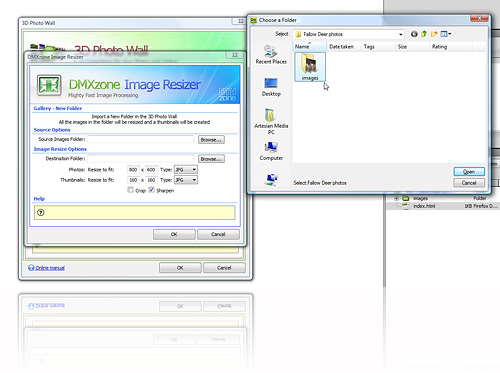Select images folder row in Files panel
Viewport: 500px width, 373px height.
pyautogui.click(x=443, y=198)
